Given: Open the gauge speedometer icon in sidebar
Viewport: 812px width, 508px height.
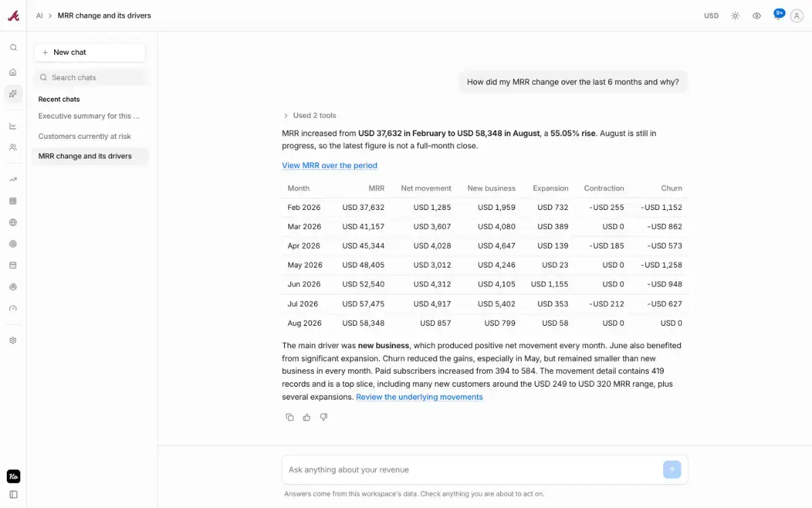Looking at the screenshot, I should pos(13,308).
